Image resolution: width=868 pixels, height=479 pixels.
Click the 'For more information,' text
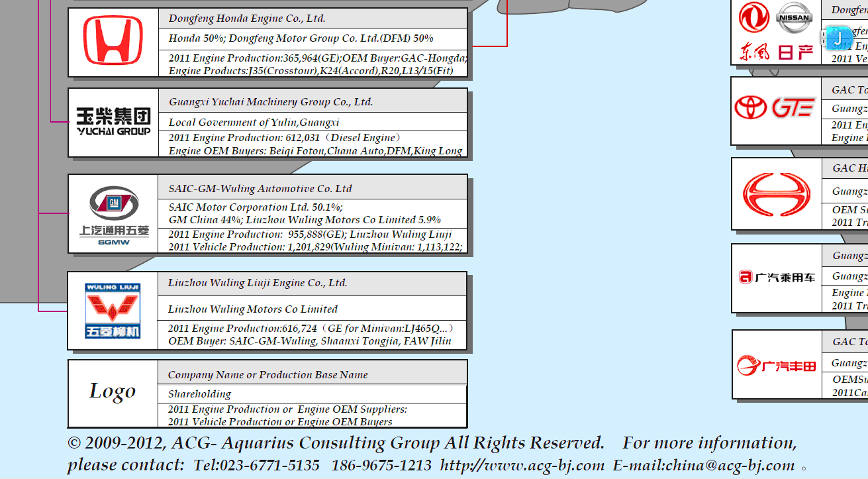tap(710, 443)
